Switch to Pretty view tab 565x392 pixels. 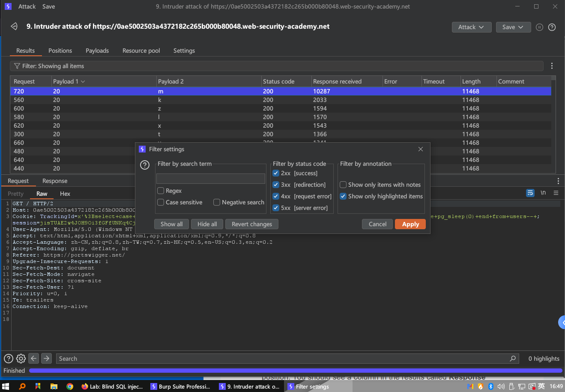[16, 194]
